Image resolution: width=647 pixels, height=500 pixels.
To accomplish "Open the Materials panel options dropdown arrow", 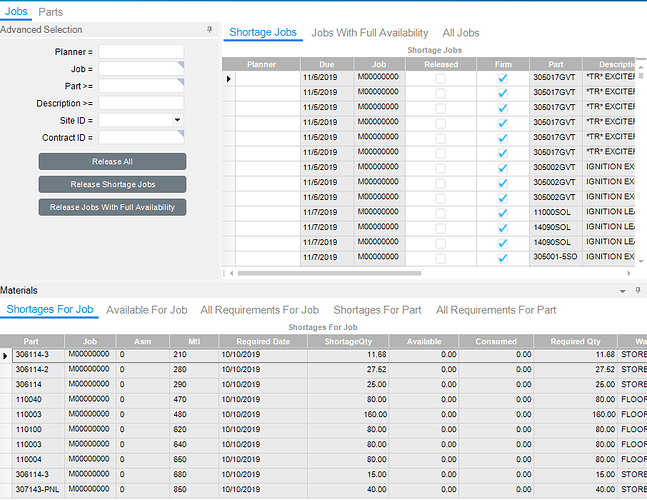I will 623,290.
